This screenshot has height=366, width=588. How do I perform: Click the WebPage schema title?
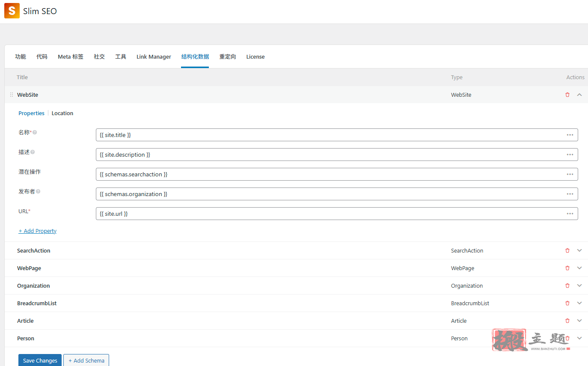[29, 268]
